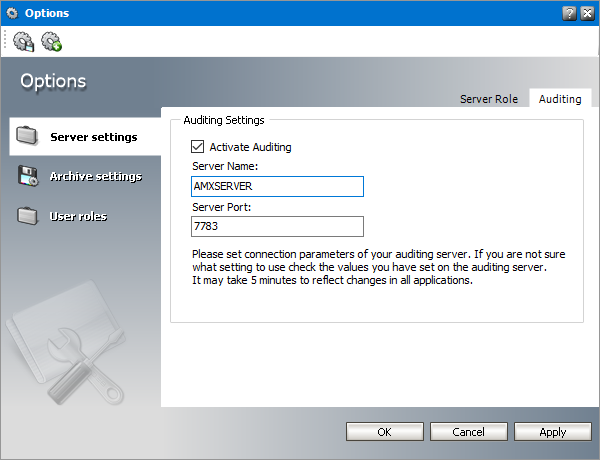Image resolution: width=600 pixels, height=460 pixels.
Task: Click the Server settings briefcase icon
Action: tap(28, 136)
